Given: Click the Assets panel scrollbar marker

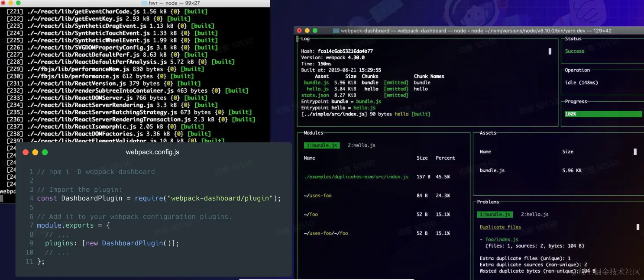Looking at the screenshot, I should (635, 151).
